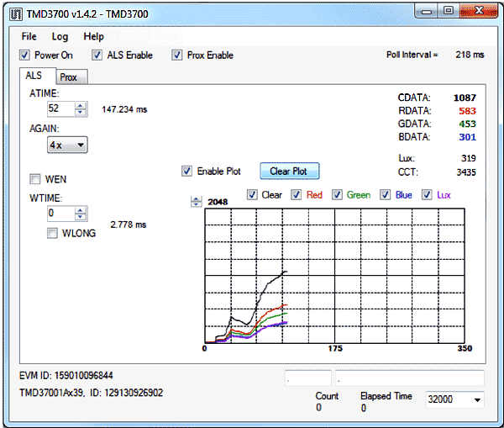Toggle the Blue channel plot checkbox

(x=385, y=195)
